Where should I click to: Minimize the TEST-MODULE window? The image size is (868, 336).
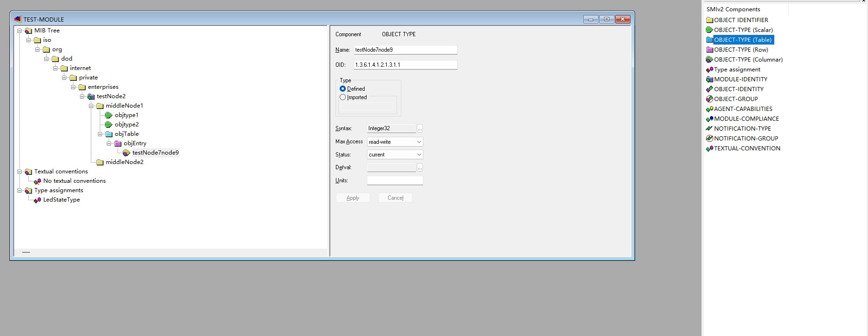point(590,19)
